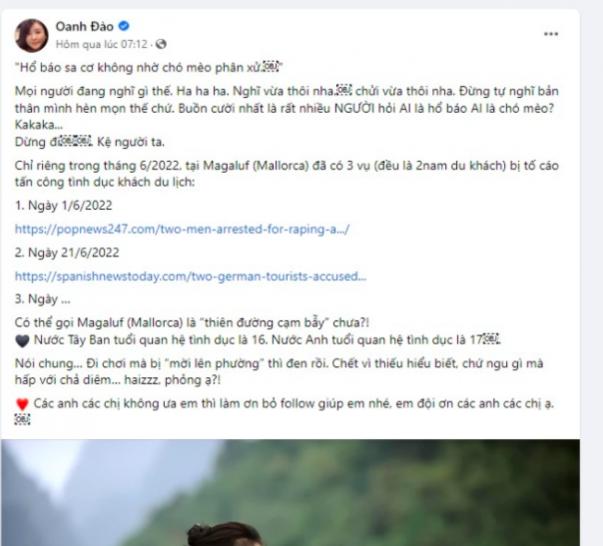Click the text 1. Ngày 1/6/2022
The width and height of the screenshot is (603, 546).
(63, 206)
